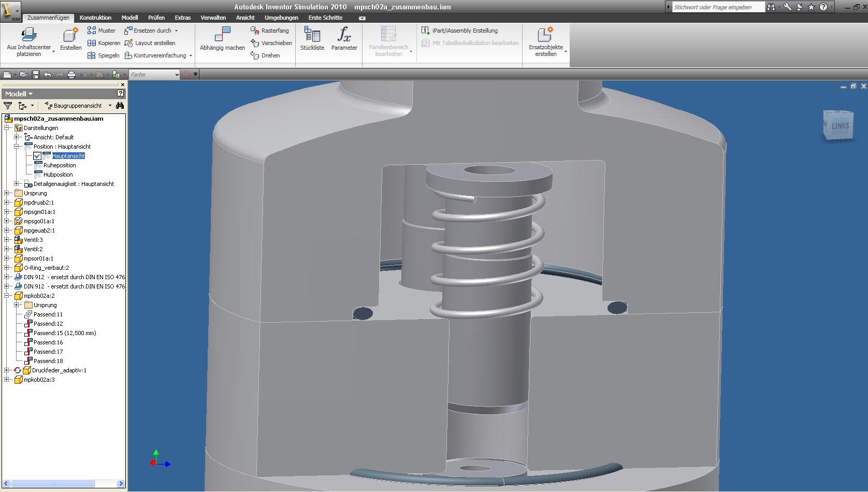Switch to the Prüfen ribbon tab

156,18
